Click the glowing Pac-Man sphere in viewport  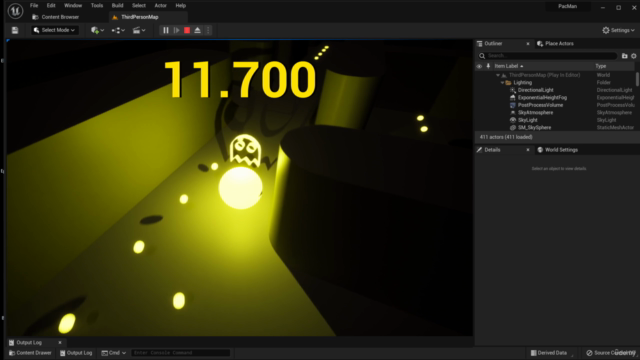click(x=240, y=188)
